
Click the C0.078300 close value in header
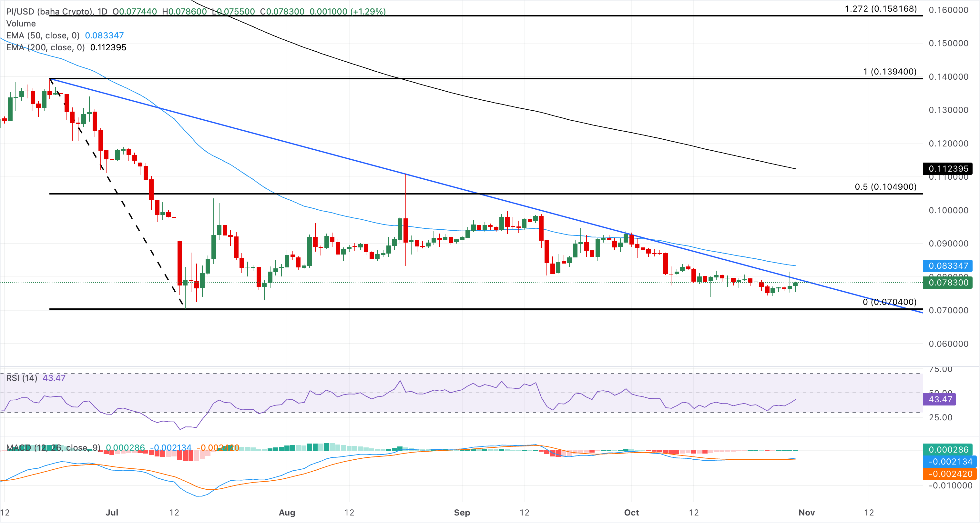coord(282,11)
